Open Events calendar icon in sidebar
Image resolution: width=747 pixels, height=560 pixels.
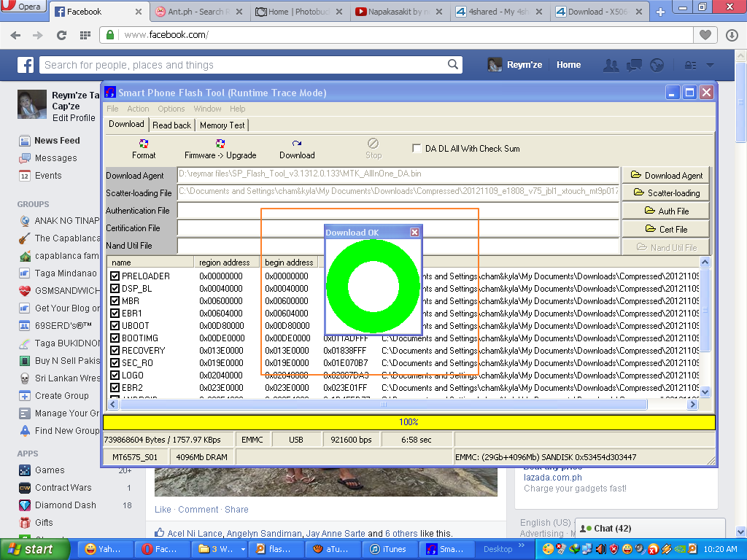click(25, 176)
